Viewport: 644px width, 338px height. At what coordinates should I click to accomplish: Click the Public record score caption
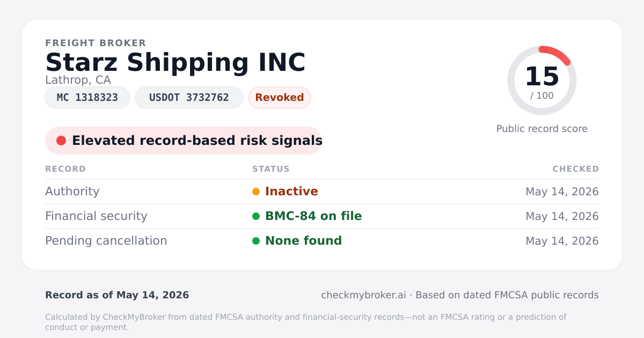click(542, 129)
